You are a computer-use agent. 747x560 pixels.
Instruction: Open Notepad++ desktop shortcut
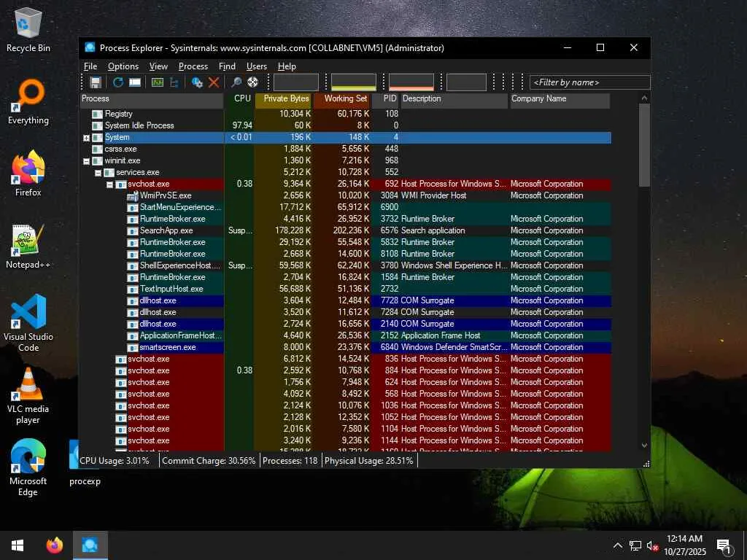28,246
